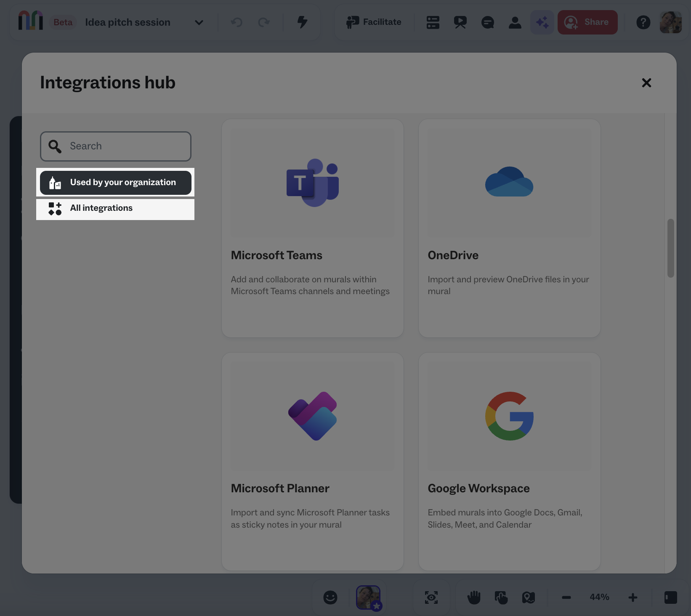Click the profile avatar in top bar
Image resolution: width=691 pixels, height=616 pixels.
671,22
